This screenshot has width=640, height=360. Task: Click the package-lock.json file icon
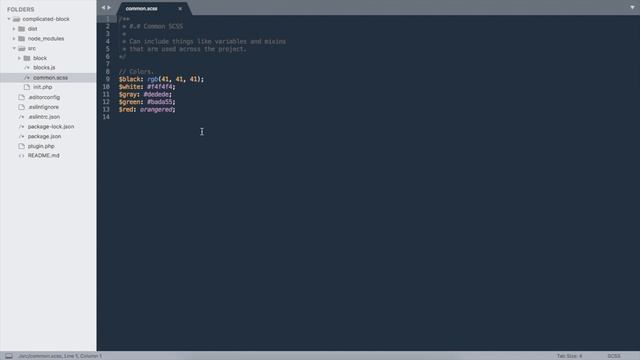pos(22,127)
